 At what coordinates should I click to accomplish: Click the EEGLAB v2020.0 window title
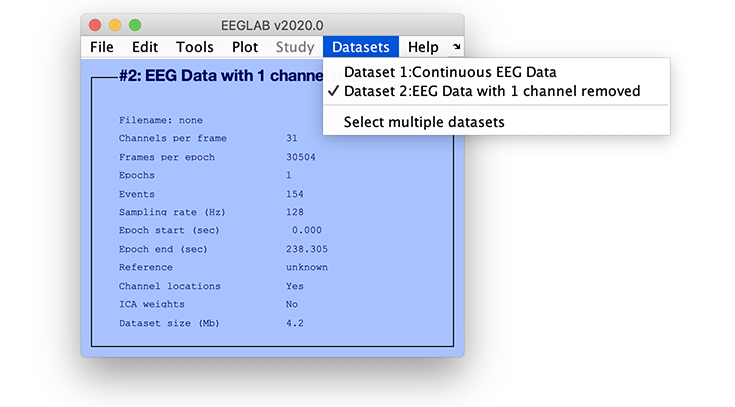click(272, 24)
